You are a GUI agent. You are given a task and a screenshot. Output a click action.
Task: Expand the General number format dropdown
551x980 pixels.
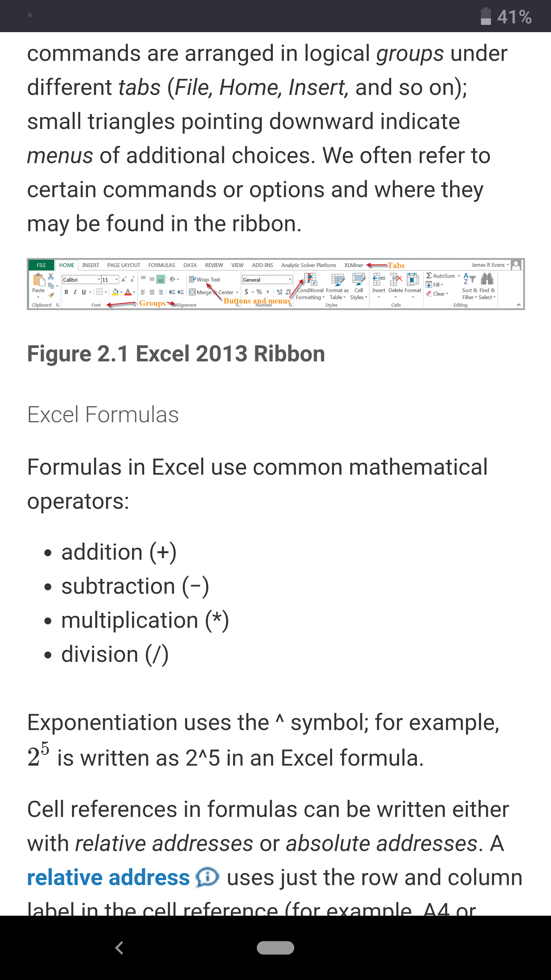coord(290,280)
